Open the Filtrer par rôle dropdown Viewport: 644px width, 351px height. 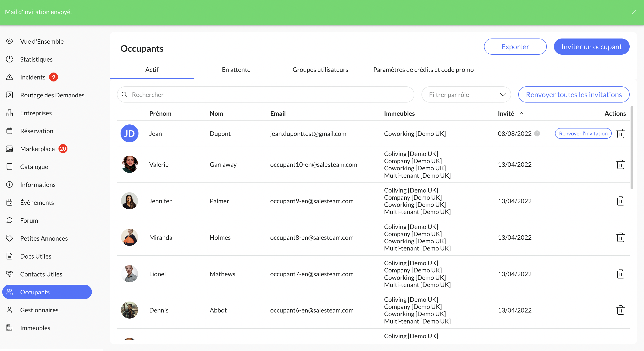466,94
